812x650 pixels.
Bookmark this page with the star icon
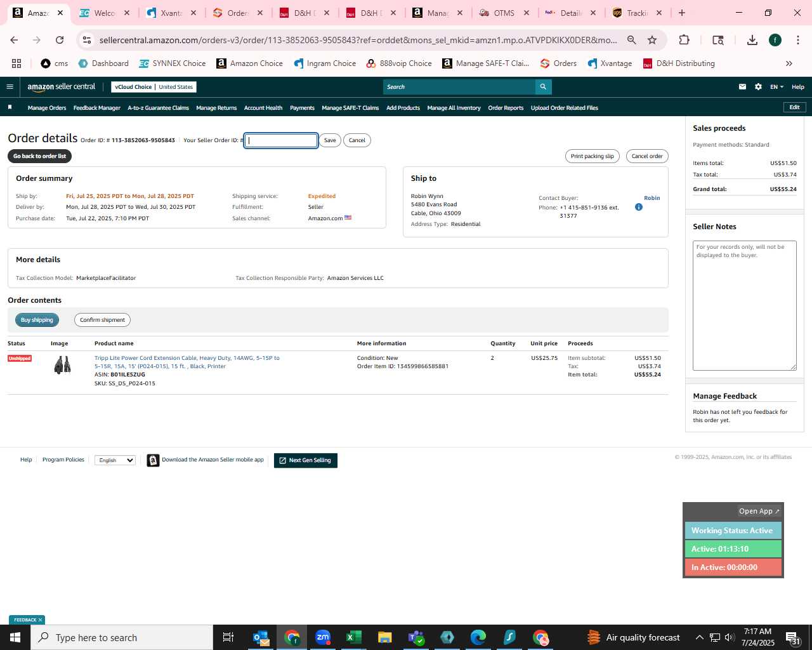coord(652,40)
